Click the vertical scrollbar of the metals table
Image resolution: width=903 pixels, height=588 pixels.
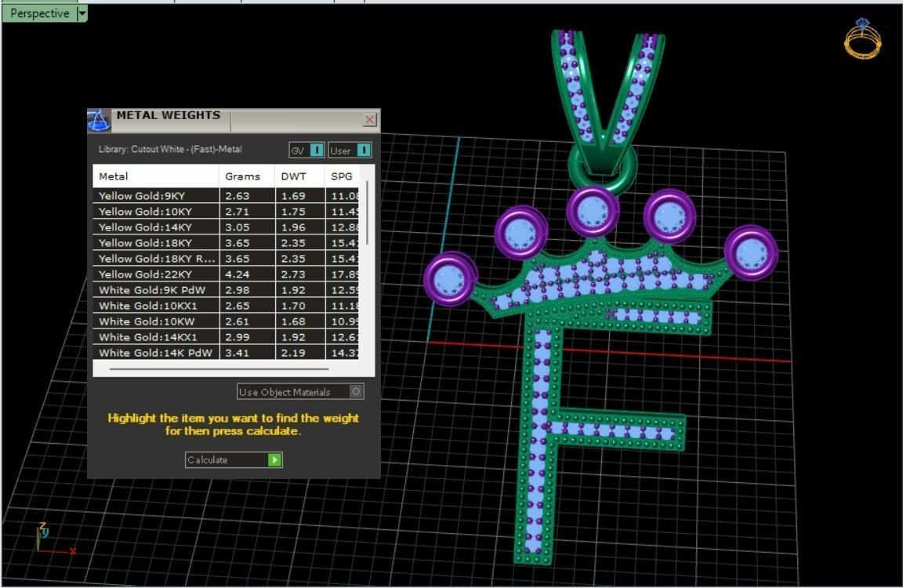tap(367, 213)
